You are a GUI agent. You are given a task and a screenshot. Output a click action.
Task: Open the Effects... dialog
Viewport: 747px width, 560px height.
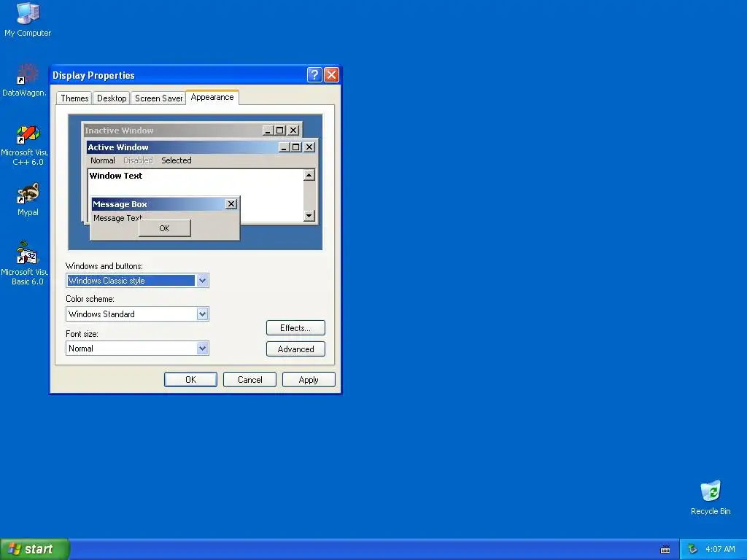pos(295,327)
